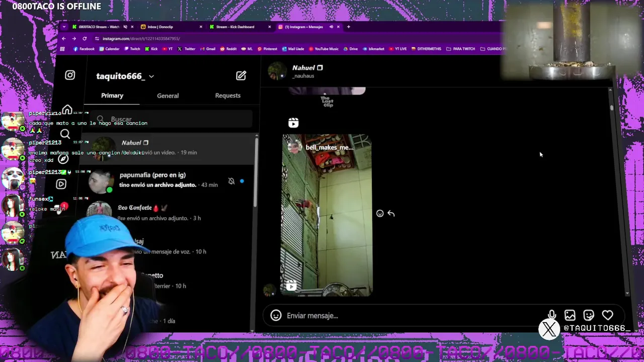This screenshot has height=362, width=644.
Task: Open a new browser tab
Action: (349, 27)
